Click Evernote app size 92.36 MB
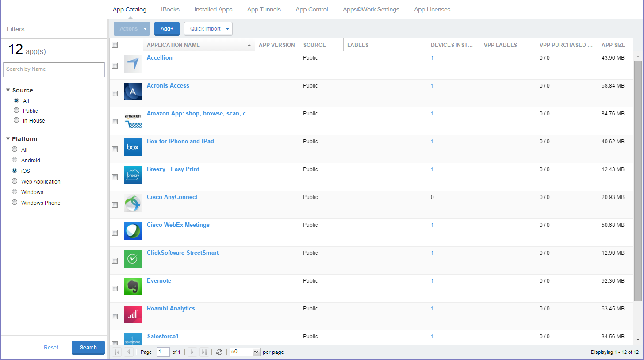644x360 pixels. coord(613,281)
